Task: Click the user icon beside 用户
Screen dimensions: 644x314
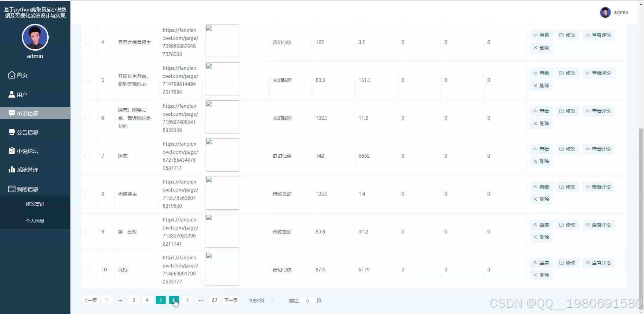Action: (12, 94)
